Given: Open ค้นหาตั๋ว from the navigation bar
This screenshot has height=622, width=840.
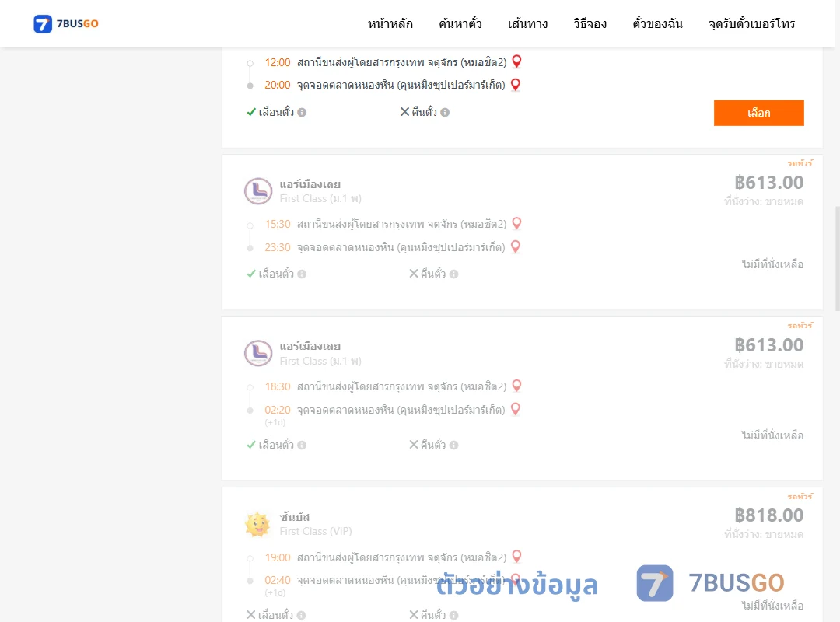Looking at the screenshot, I should point(460,23).
